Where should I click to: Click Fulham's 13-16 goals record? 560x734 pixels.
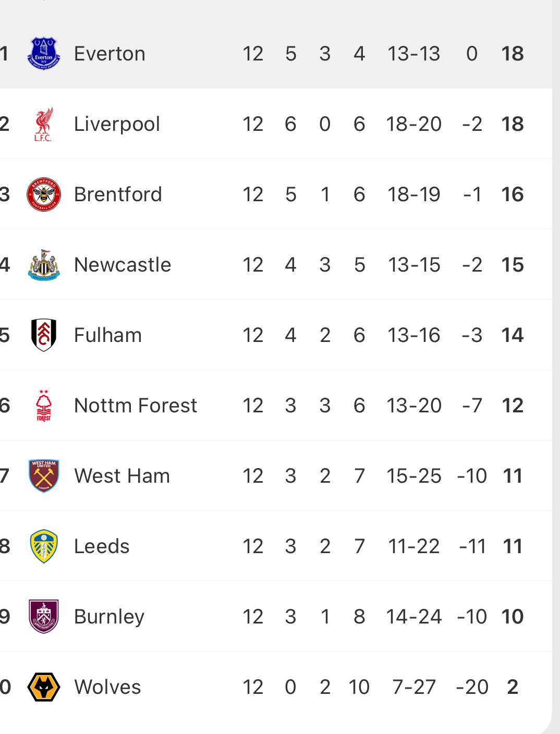(414, 335)
